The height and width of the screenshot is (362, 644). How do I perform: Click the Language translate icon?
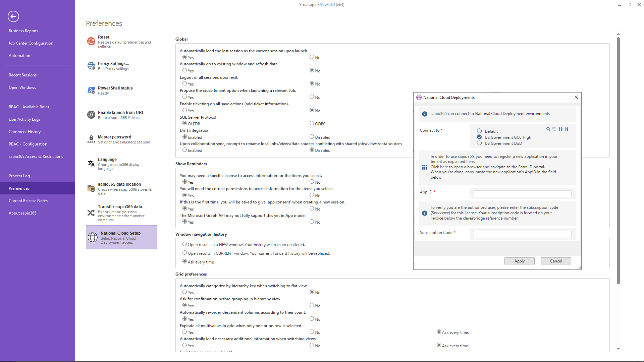(x=91, y=164)
